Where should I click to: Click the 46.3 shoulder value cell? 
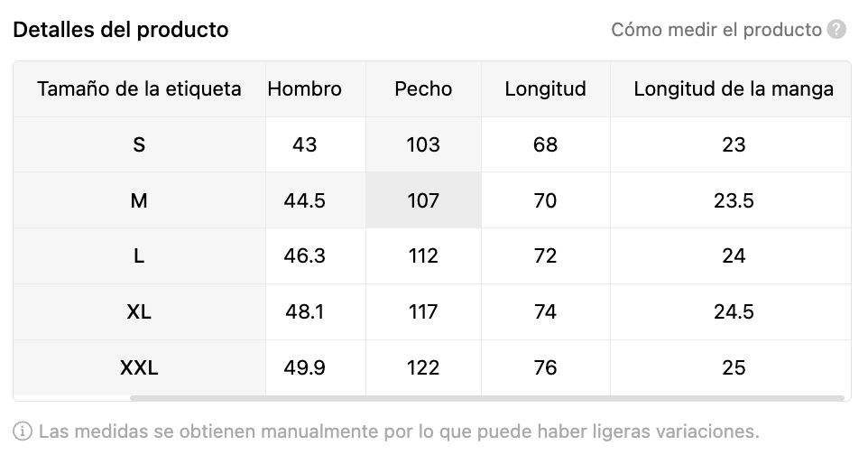point(305,256)
